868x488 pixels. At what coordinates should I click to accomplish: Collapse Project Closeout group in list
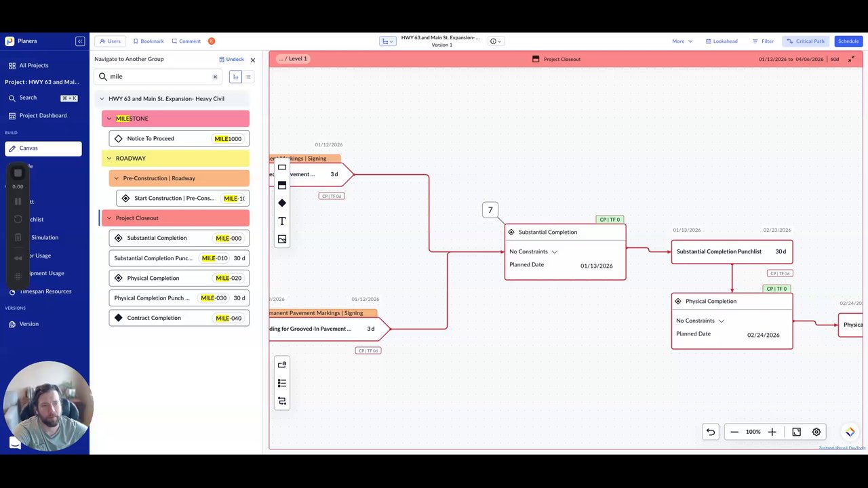point(109,218)
